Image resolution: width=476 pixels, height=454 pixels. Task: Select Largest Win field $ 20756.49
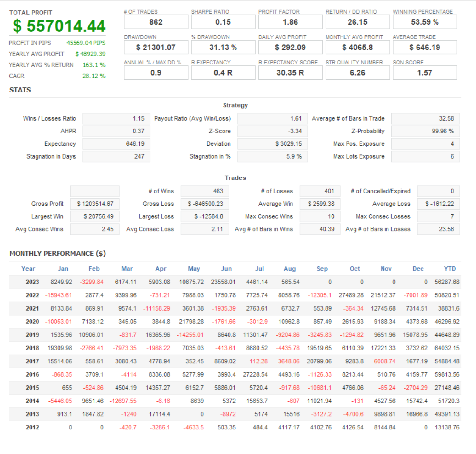(95, 216)
